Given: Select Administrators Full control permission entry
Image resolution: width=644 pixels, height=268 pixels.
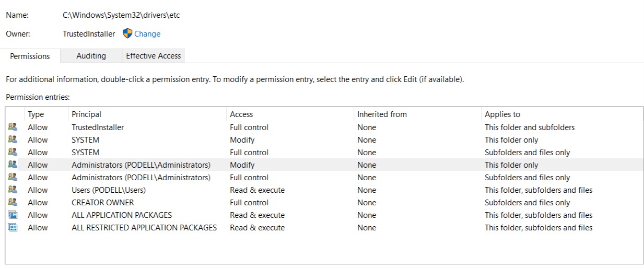Looking at the screenshot, I should click(324, 177).
